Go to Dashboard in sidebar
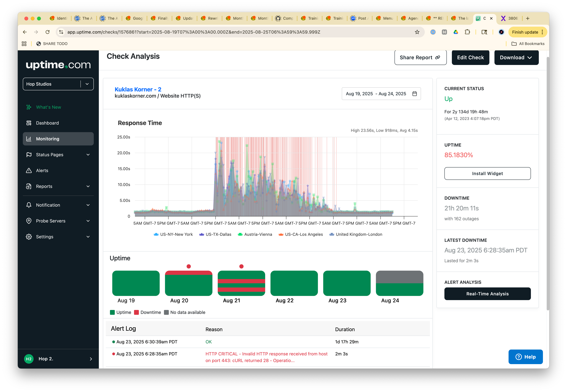 click(58, 123)
